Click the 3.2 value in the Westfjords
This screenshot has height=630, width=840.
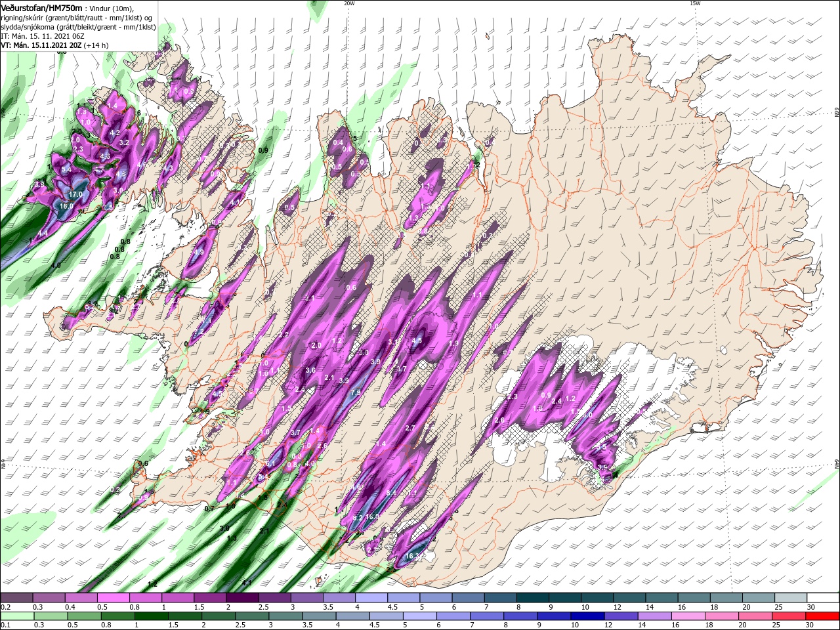(x=123, y=142)
